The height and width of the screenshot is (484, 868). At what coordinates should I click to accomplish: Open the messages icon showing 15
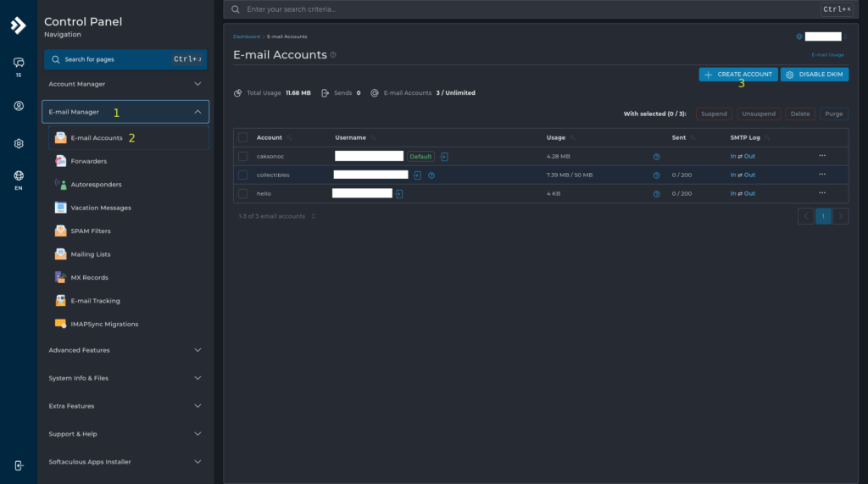19,63
